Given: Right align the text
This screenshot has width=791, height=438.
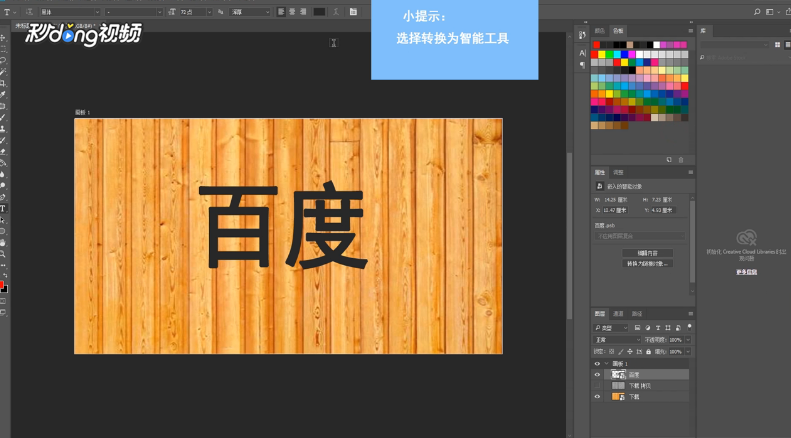Looking at the screenshot, I should (x=303, y=12).
